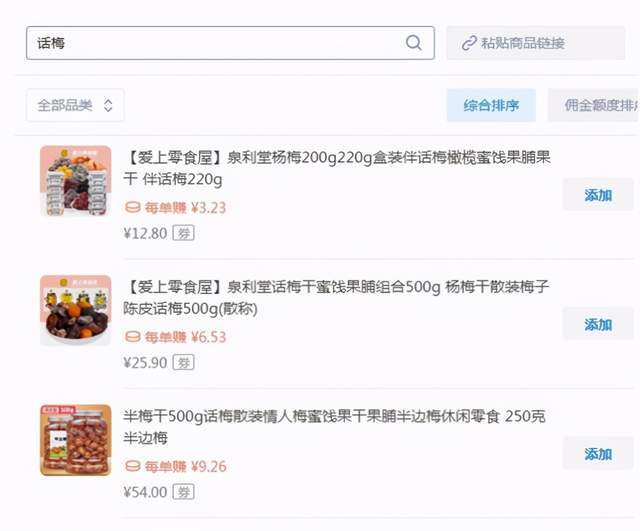Click coin icon beside ¥6.53 earning
640x531 pixels.
pos(133,337)
